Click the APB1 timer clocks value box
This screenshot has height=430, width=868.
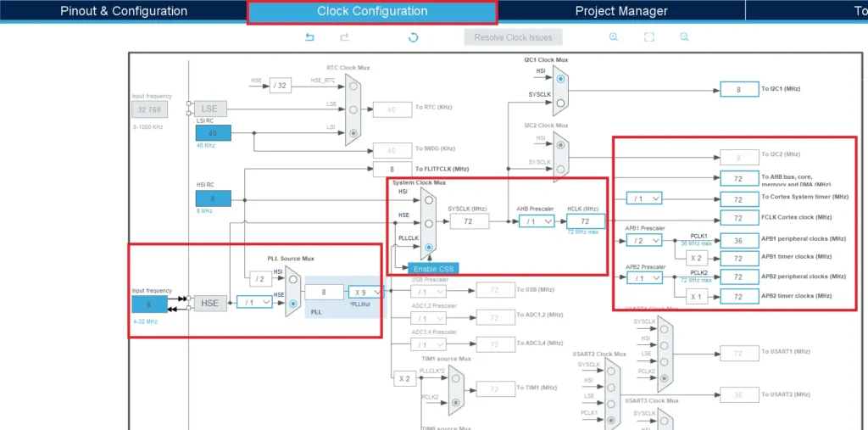739,258
